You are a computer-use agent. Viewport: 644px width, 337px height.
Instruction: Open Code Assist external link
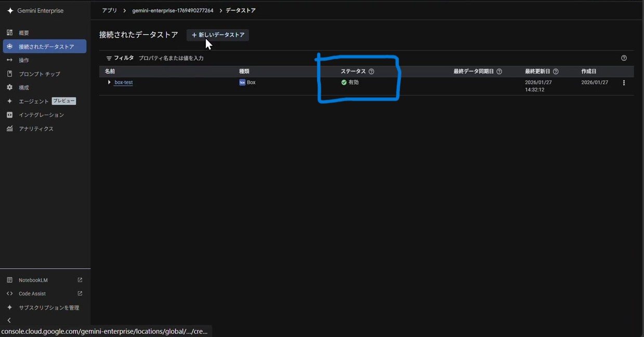click(32, 294)
